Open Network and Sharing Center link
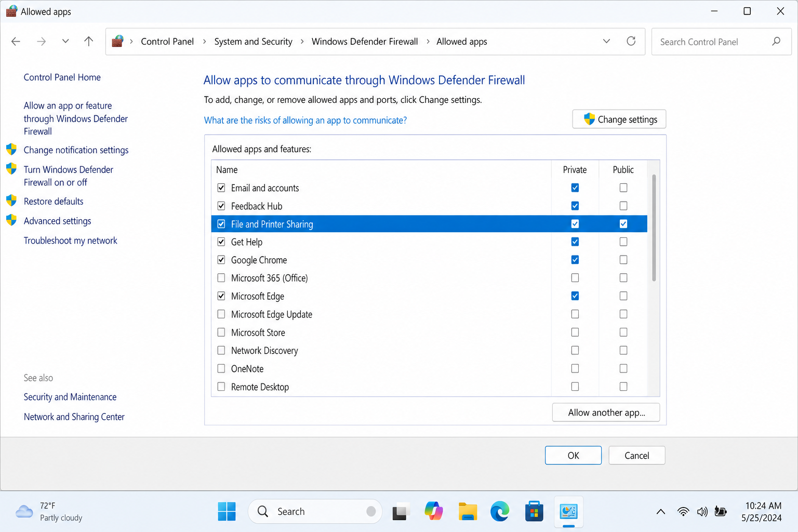798x532 pixels. pos(74,417)
